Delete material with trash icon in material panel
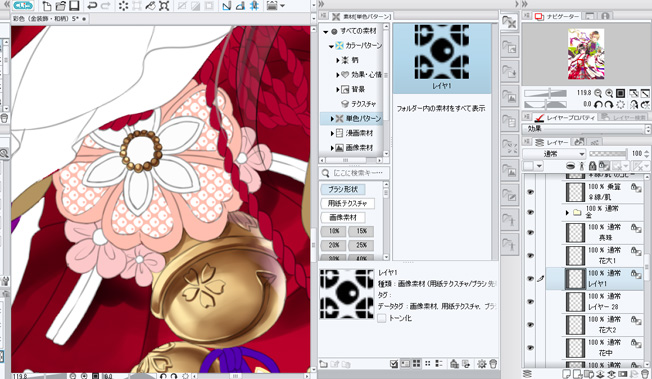This screenshot has width=652, height=379. pos(493,364)
